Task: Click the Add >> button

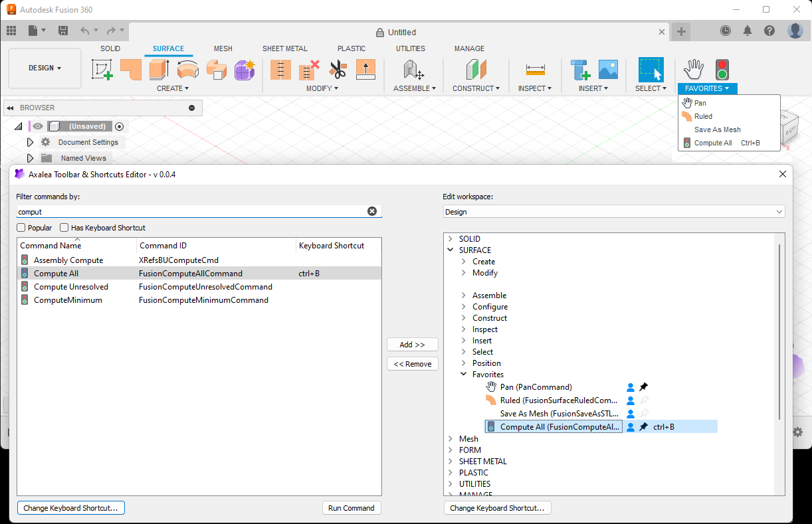Action: click(x=413, y=345)
